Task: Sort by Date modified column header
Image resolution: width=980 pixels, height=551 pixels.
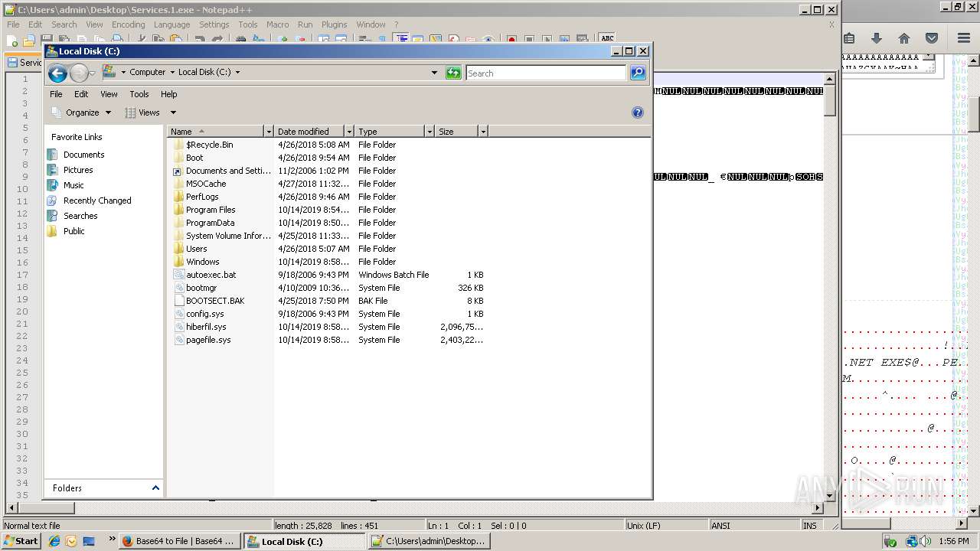Action: click(x=309, y=132)
